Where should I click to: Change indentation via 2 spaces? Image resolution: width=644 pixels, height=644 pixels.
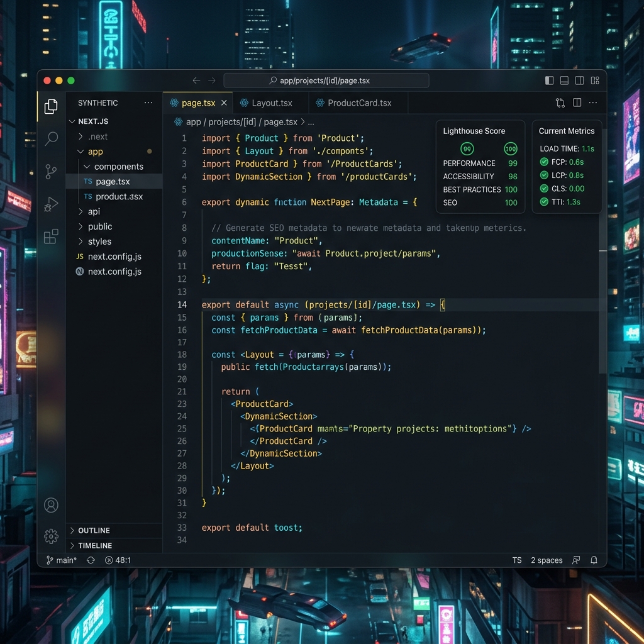[x=547, y=560]
